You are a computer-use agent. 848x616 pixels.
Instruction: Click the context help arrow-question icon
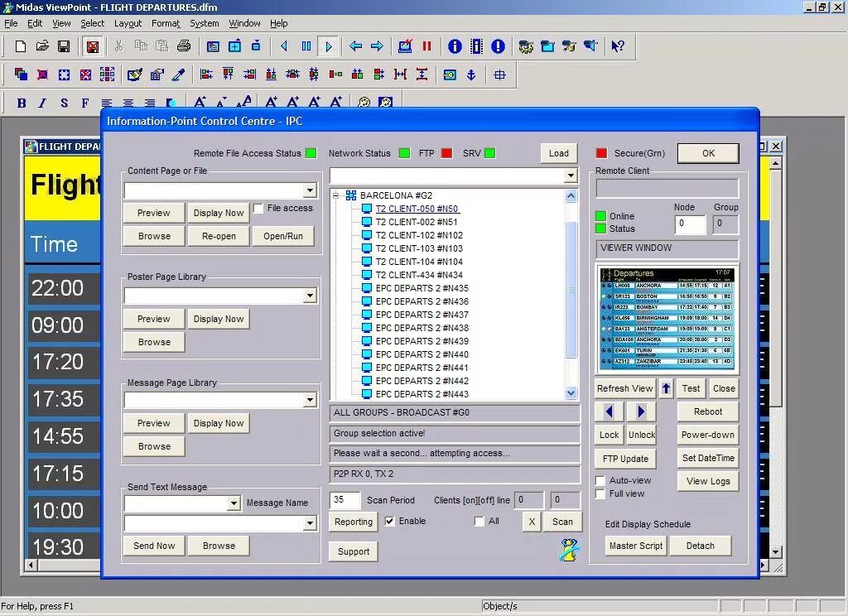point(618,46)
